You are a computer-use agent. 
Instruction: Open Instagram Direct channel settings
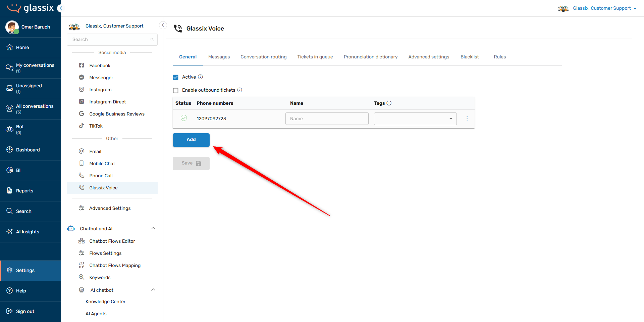coord(112,102)
